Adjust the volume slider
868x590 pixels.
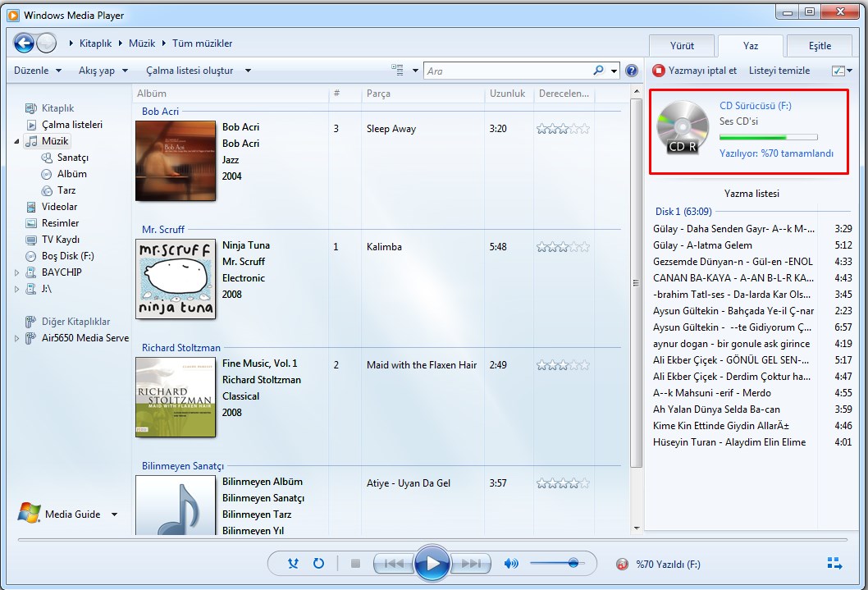coord(572,563)
